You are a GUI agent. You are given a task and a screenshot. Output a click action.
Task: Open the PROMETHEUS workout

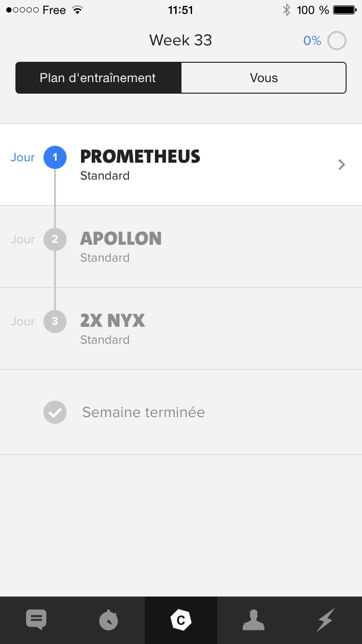pos(140,157)
